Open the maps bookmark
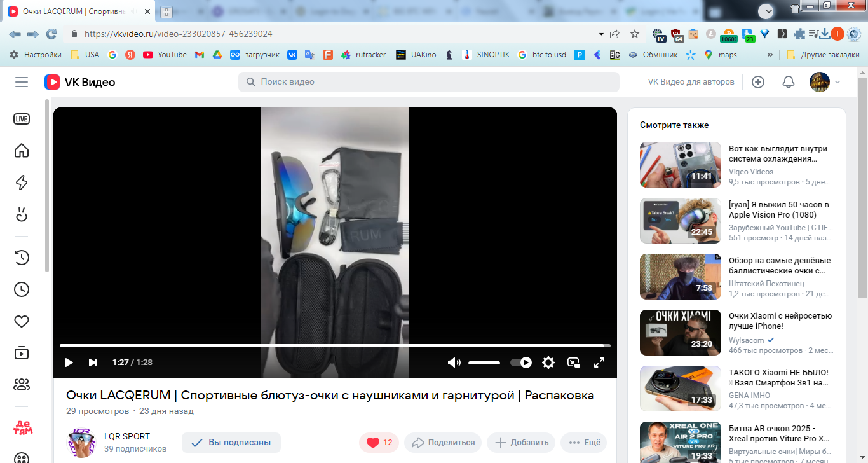The width and height of the screenshot is (868, 463). pos(720,55)
